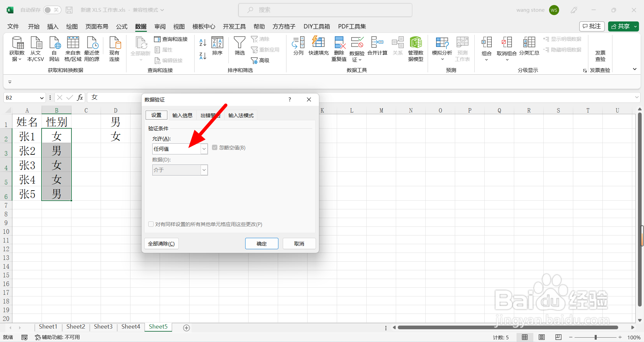Close the Data Validation dialog
Image resolution: width=644 pixels, height=342 pixels.
309,99
